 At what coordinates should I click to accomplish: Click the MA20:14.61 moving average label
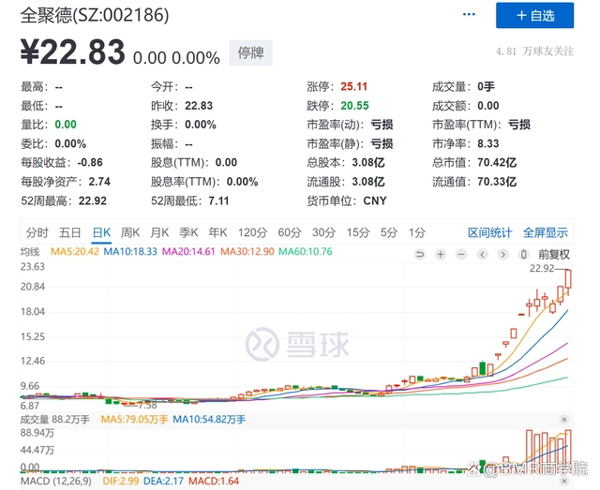coord(188,252)
